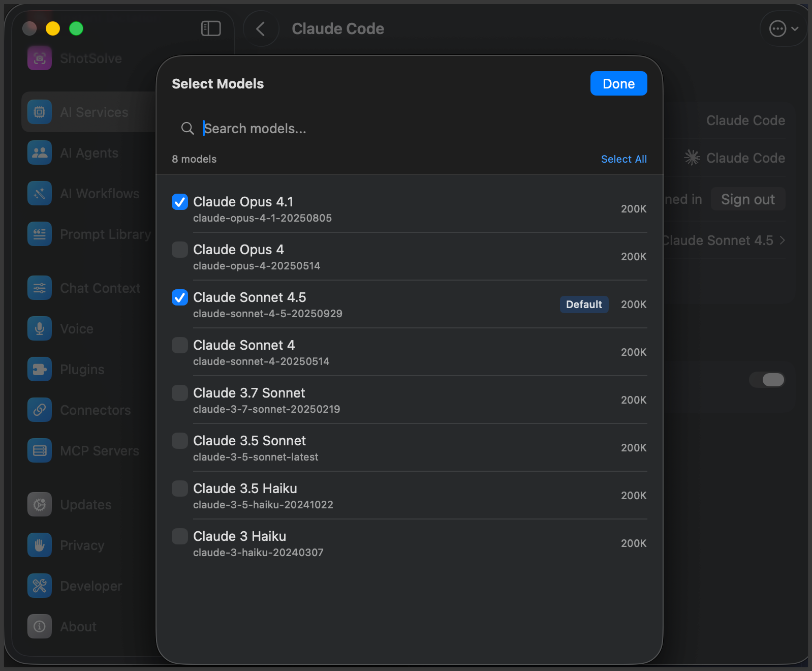Go back with the chevron button
The width and height of the screenshot is (812, 671).
[261, 28]
